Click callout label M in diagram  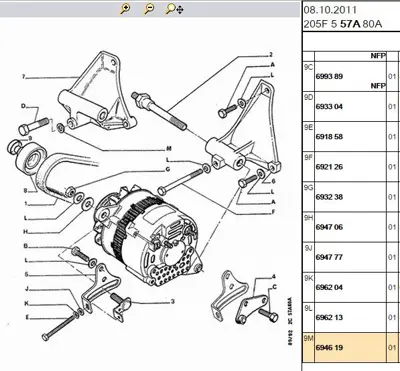click(169, 149)
